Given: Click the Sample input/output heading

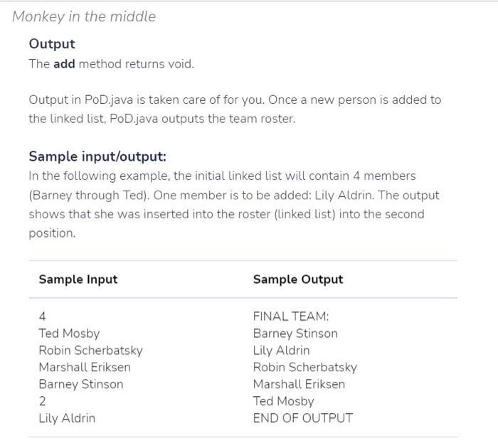Looking at the screenshot, I should (97, 156).
